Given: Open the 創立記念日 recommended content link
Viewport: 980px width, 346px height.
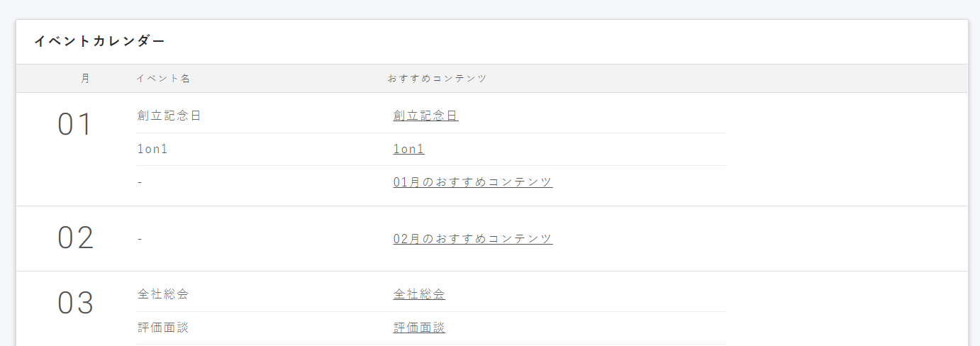Looking at the screenshot, I should [x=425, y=116].
